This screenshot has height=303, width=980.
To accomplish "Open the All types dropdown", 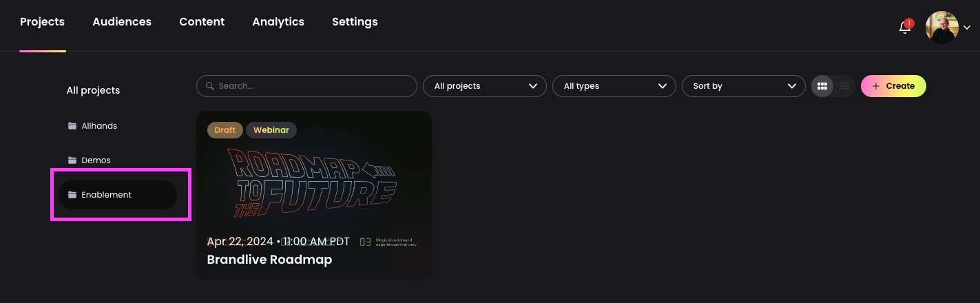I will click(614, 86).
